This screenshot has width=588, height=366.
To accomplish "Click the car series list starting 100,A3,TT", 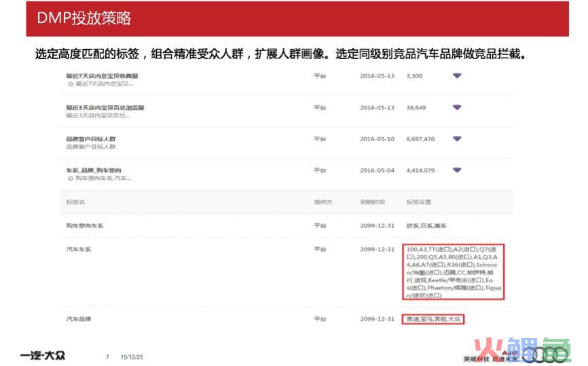I will (453, 272).
